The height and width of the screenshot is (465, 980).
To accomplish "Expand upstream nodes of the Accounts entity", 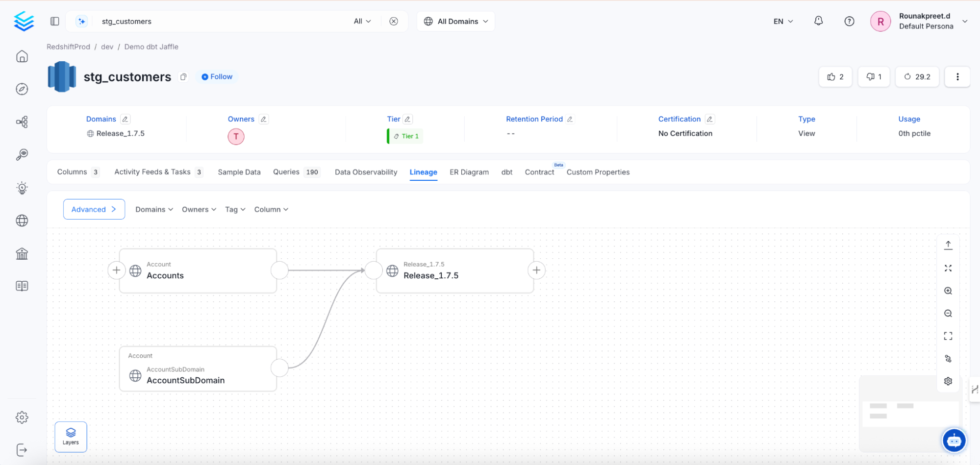I will [116, 270].
